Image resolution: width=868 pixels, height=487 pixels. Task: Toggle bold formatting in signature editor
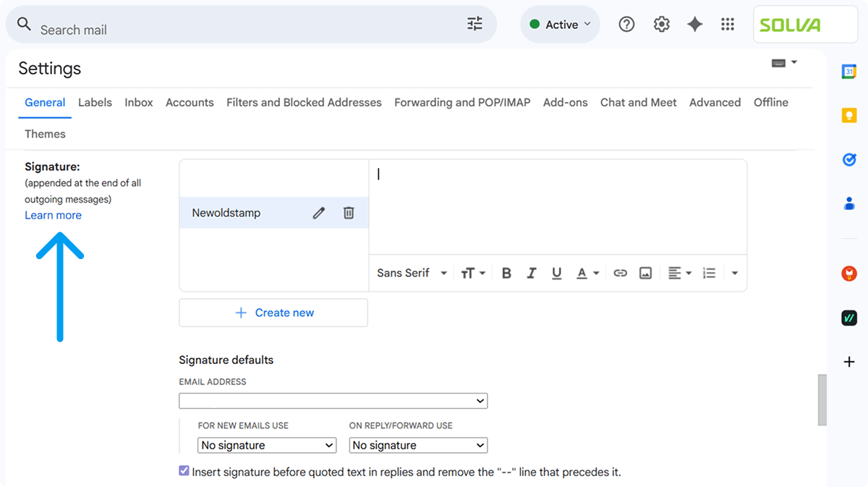point(506,273)
